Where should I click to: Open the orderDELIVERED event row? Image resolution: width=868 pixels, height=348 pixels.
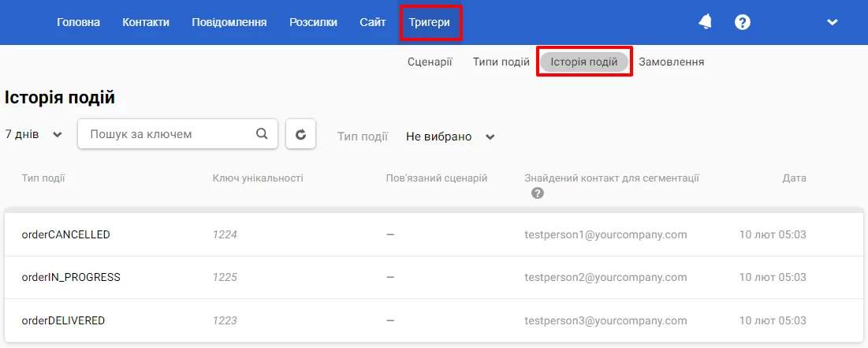coord(434,320)
